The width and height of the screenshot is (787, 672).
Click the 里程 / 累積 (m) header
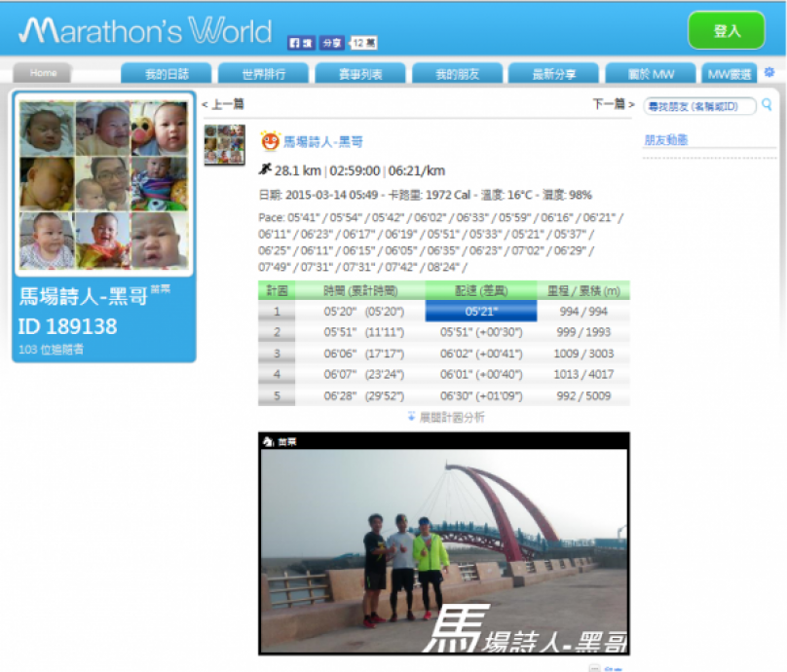583,290
